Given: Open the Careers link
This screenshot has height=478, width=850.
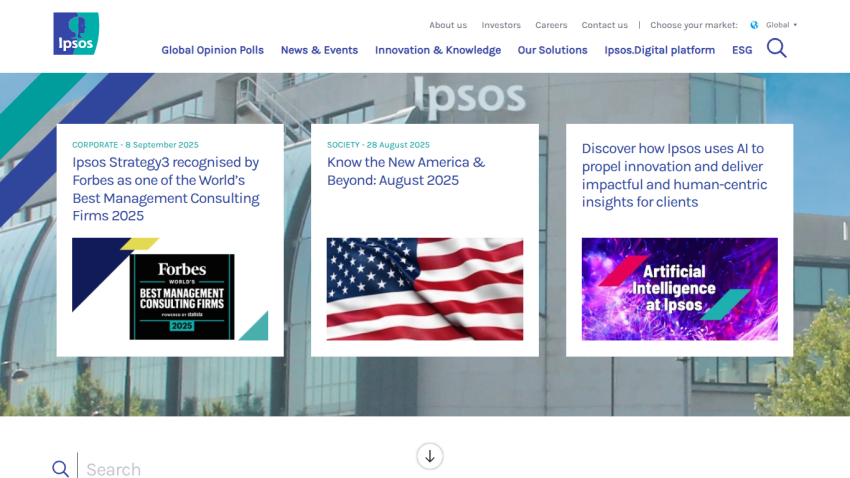Looking at the screenshot, I should tap(551, 25).
